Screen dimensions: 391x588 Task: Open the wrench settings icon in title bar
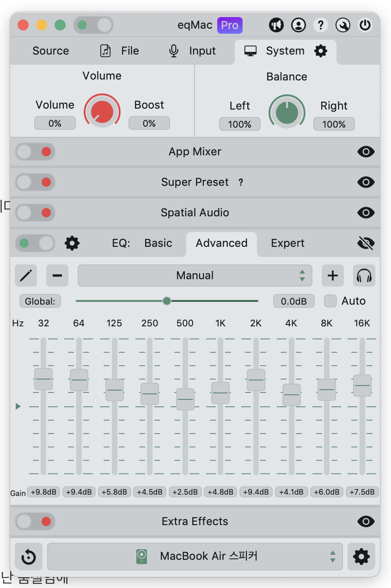click(x=343, y=25)
